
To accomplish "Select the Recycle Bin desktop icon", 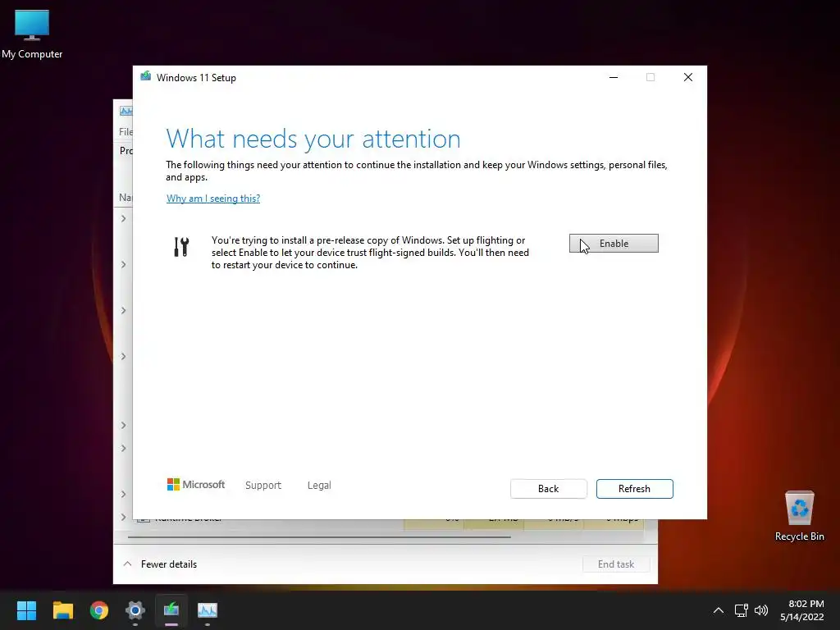I will (x=799, y=517).
